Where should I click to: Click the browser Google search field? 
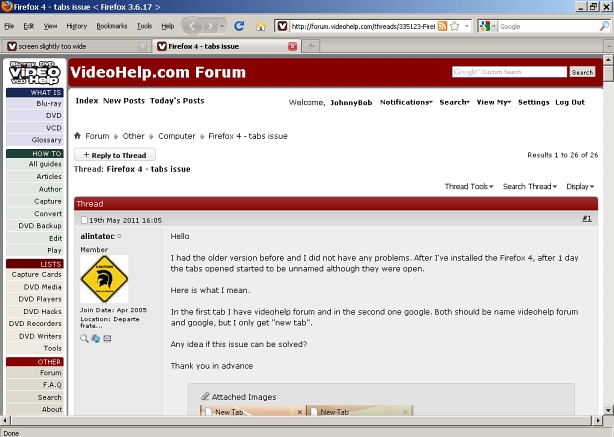click(548, 26)
